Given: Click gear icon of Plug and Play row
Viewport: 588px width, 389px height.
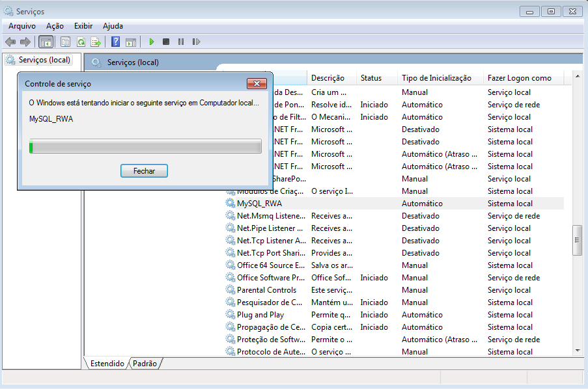Looking at the screenshot, I should [230, 314].
